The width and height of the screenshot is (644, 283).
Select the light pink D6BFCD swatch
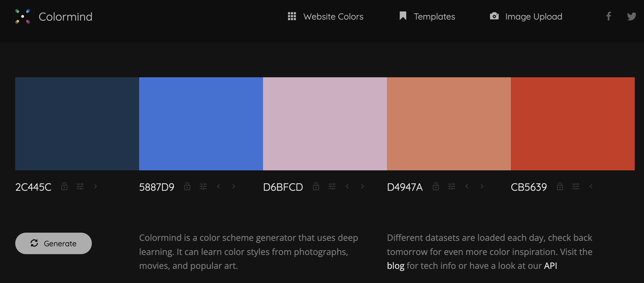pos(325,124)
